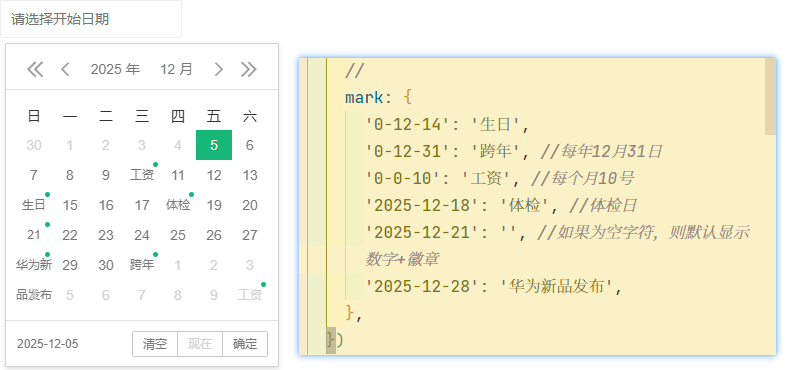
Task: Select the highlighted date 5
Action: 214,145
